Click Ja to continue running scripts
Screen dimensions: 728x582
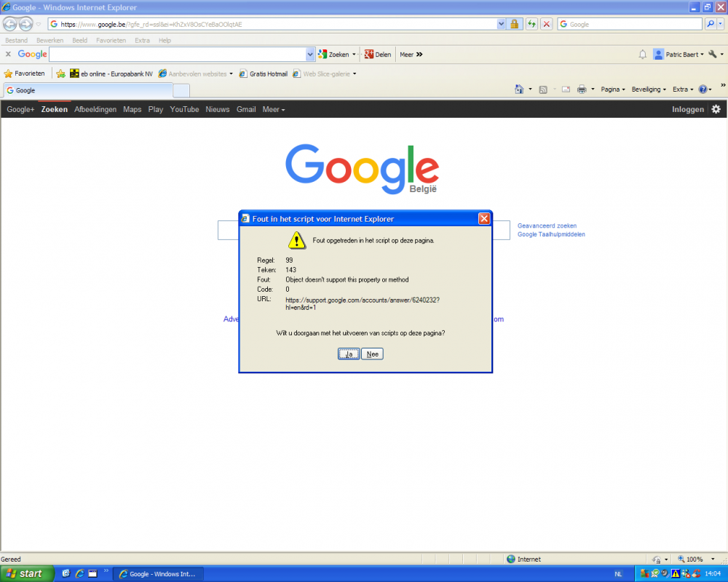point(349,354)
